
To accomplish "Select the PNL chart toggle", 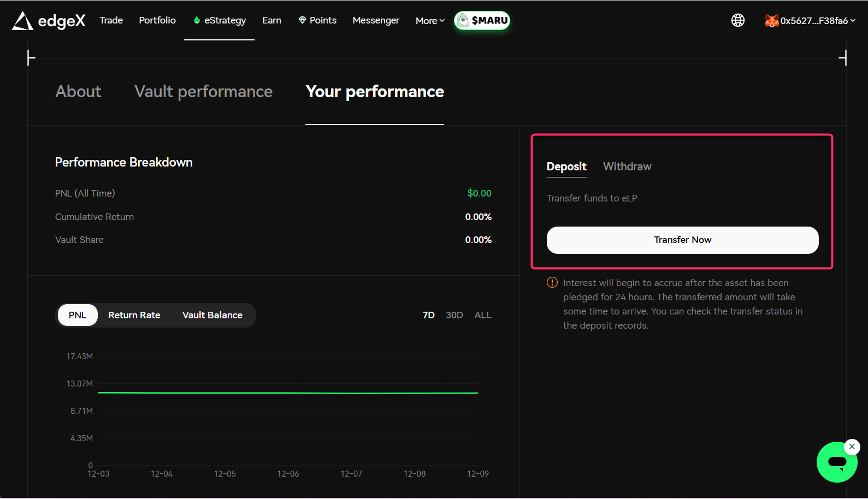I will point(78,315).
